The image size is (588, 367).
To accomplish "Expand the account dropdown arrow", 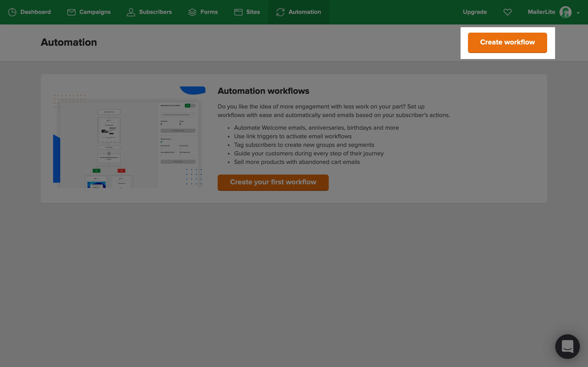I will coord(578,13).
